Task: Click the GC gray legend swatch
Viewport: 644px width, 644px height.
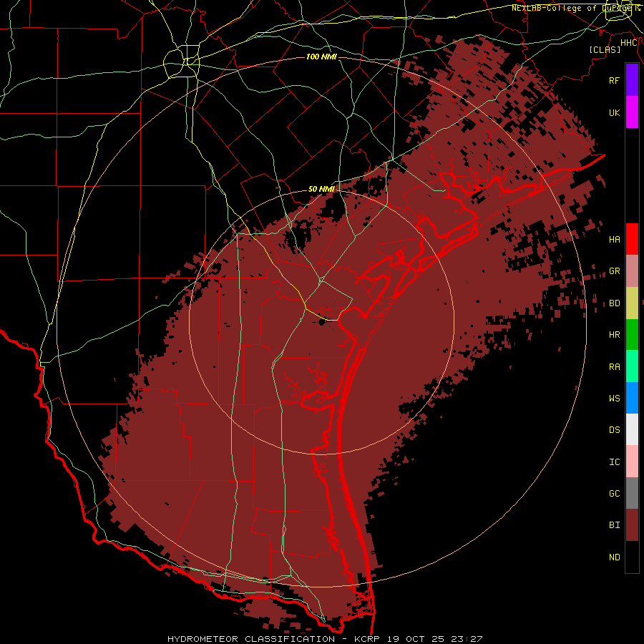Action: (632, 493)
